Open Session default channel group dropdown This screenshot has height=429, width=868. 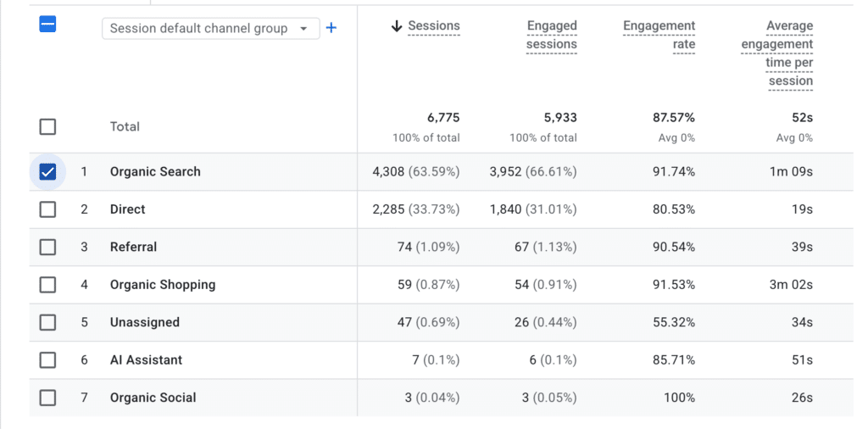click(x=211, y=29)
